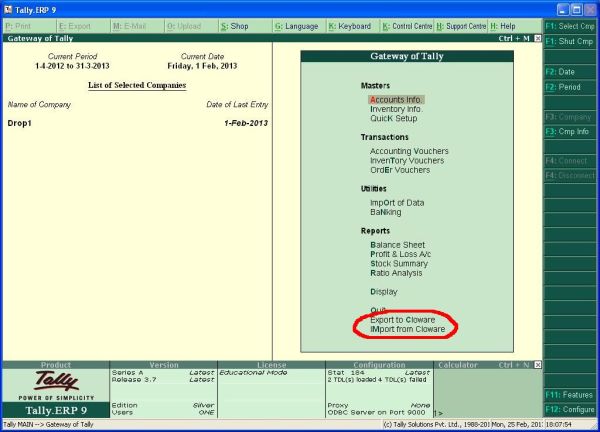Click the F1 Shut Cmp button
The height and width of the screenshot is (432, 600).
coord(570,41)
